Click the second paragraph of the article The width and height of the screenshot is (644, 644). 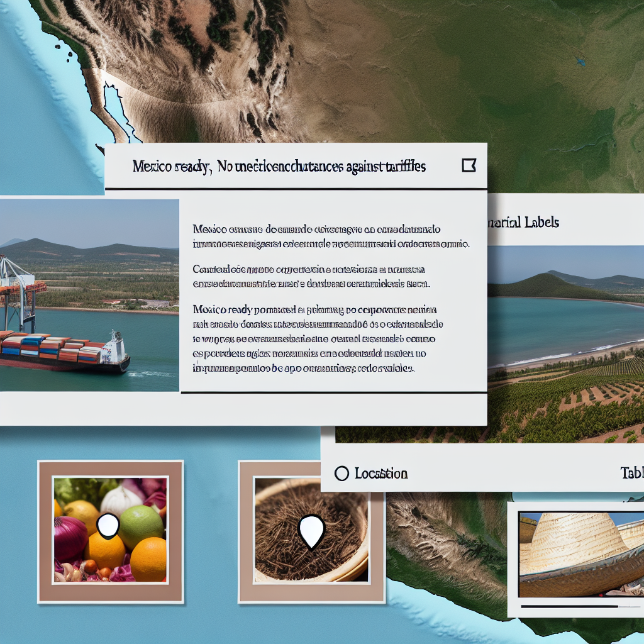[311, 277]
